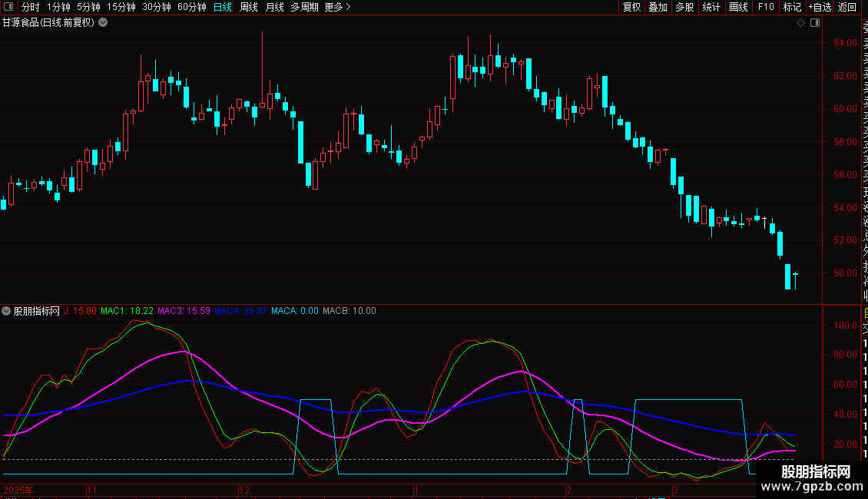Open the 标记 mark tool
Viewport: 868px width, 499px height.
792,7
